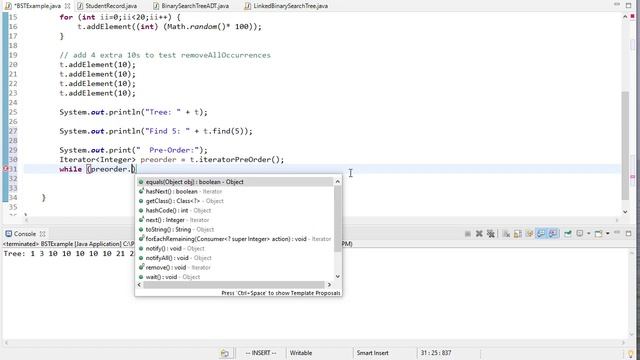Click the status bar icon left of INSERT
The height and width of the screenshot is (360, 640).
point(224,353)
